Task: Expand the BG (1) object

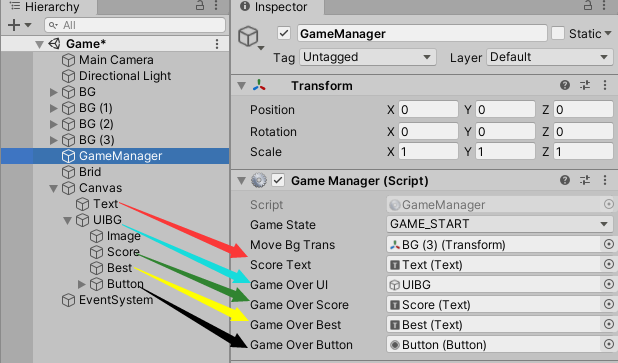Action: coord(54,108)
